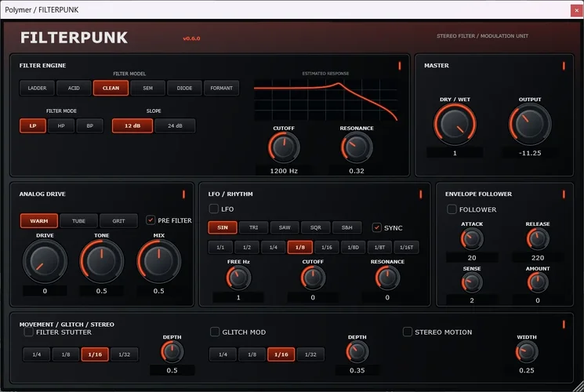Image resolution: width=584 pixels, height=392 pixels.
Task: Enable the FOLLOWER checkbox
Action: 452,209
